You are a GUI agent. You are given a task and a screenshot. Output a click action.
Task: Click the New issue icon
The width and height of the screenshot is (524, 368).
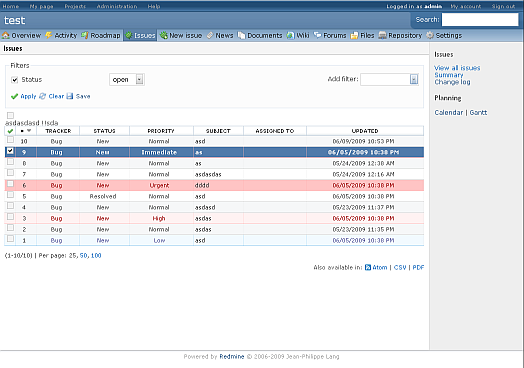163,35
